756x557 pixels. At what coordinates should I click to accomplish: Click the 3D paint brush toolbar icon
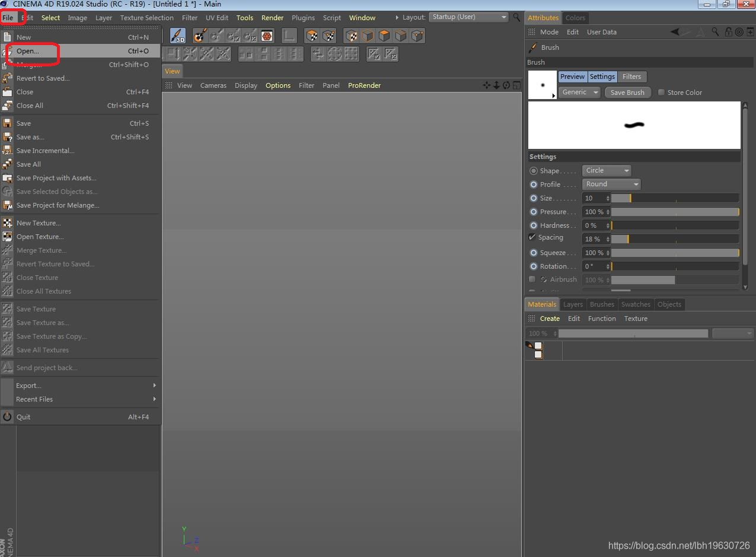coord(178,36)
